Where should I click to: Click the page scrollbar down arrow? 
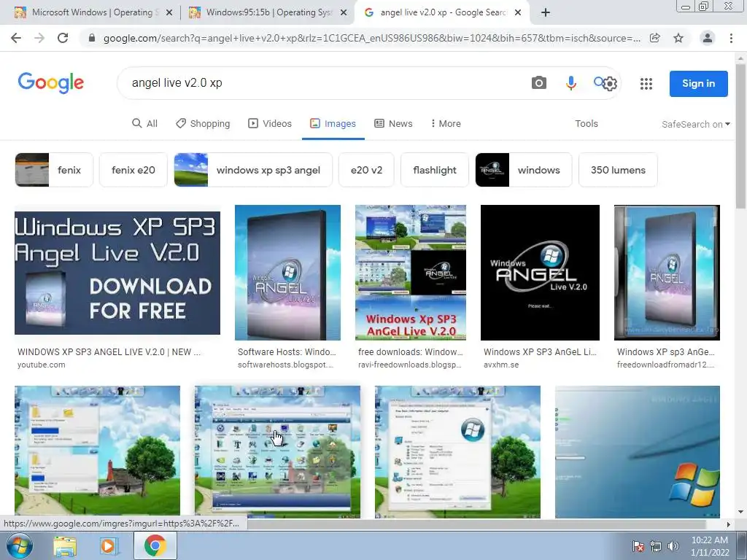(741, 512)
